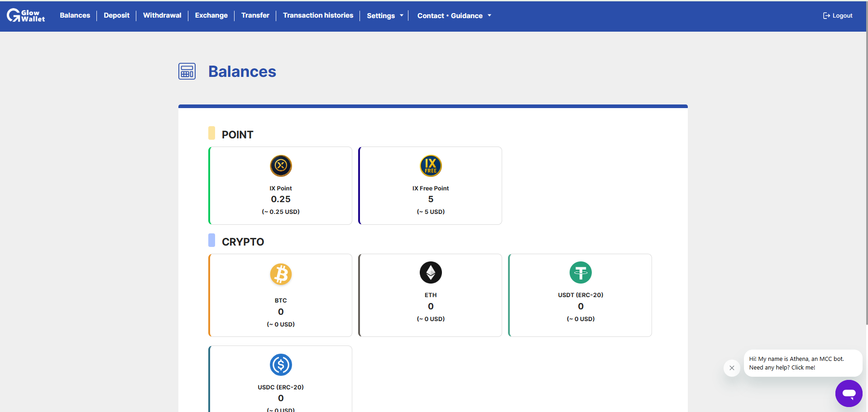This screenshot has height=412, width=868.
Task: Expand the Contact · Guidance dropdown
Action: [454, 16]
